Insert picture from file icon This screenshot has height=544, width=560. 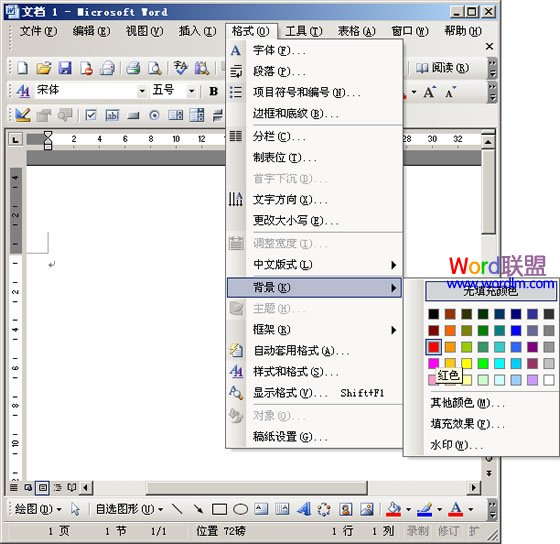[x=367, y=509]
